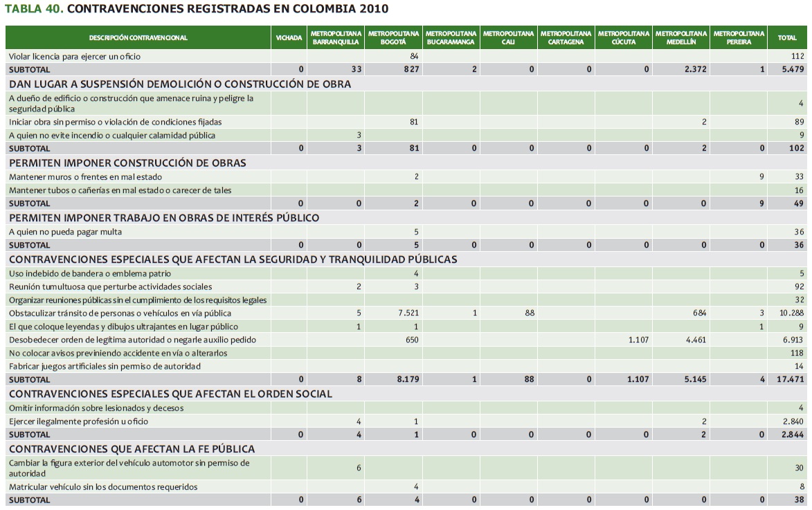Click the Medellín value 4.461
Screen dimensions: 812x510
[x=695, y=340]
